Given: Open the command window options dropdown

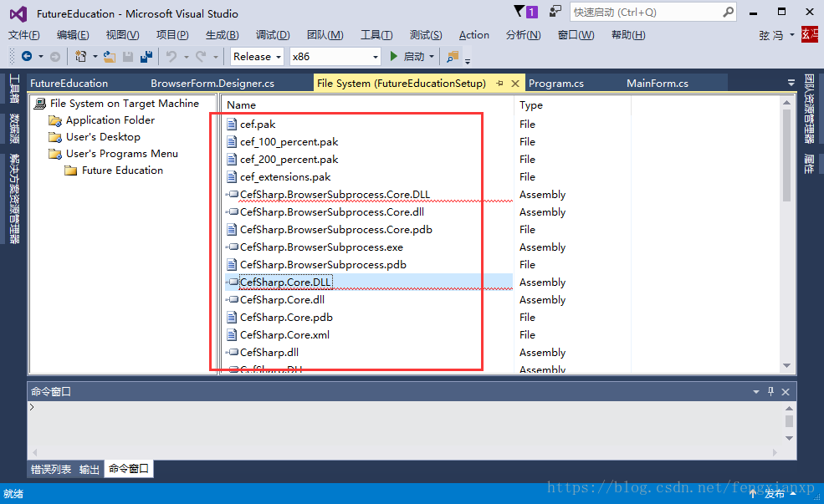Looking at the screenshot, I should tap(756, 392).
